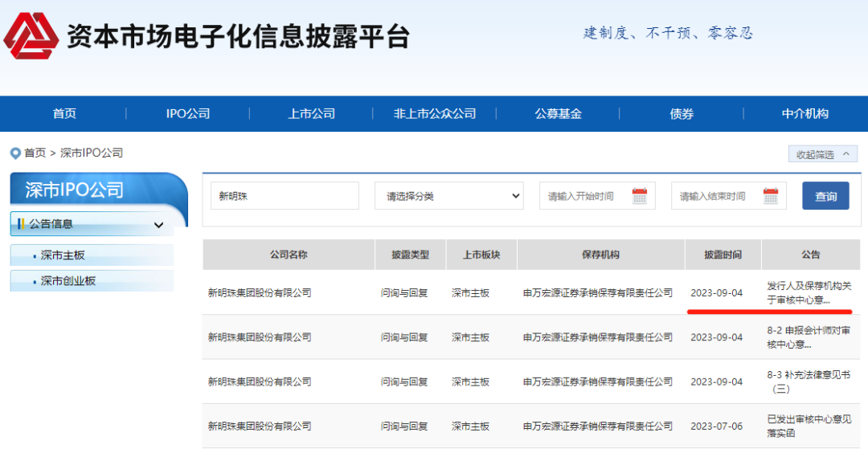Collapse the 公告信息 sidebar section
Image resolution: width=868 pixels, height=453 pixels.
158,225
